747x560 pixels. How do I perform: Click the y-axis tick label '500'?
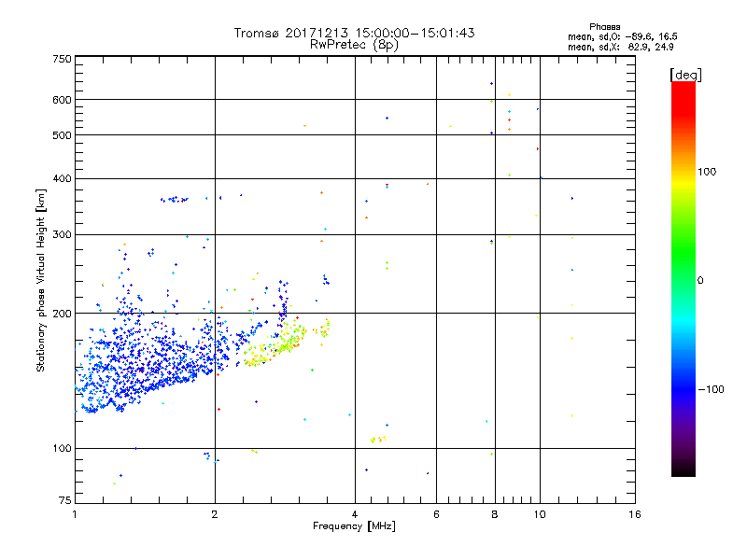click(62, 135)
